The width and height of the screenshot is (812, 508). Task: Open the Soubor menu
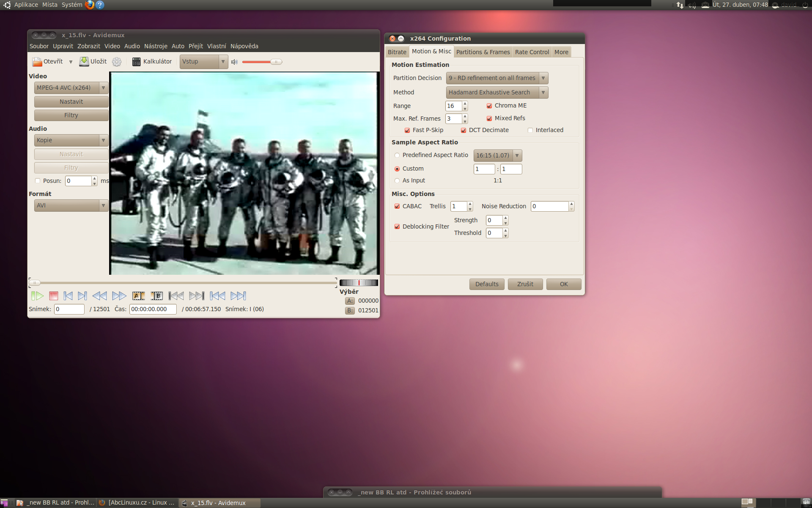pyautogui.click(x=39, y=46)
